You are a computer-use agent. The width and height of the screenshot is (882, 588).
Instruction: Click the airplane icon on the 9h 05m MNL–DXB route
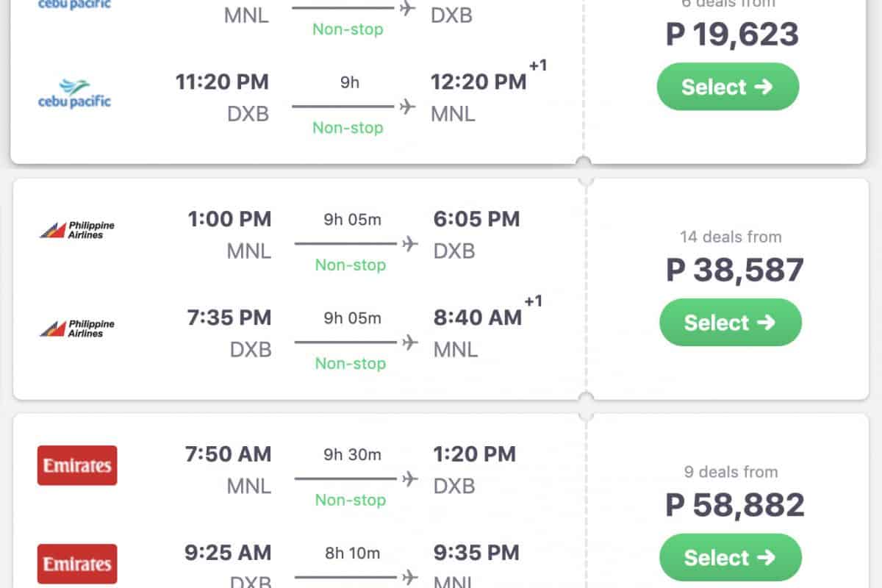(409, 243)
